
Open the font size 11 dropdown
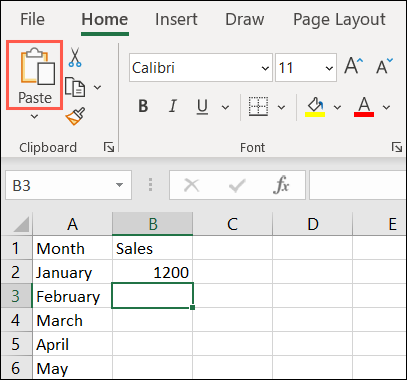[x=306, y=68]
